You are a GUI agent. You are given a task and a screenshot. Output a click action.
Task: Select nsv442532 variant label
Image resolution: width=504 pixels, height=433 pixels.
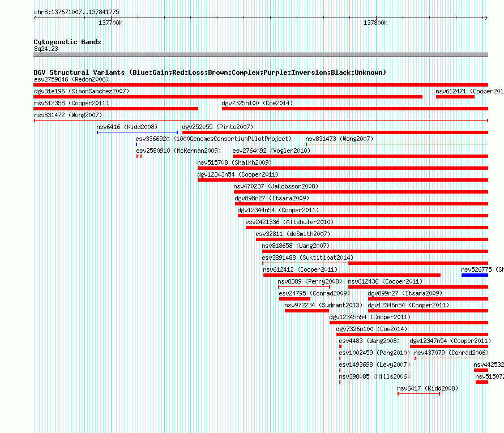click(x=489, y=365)
